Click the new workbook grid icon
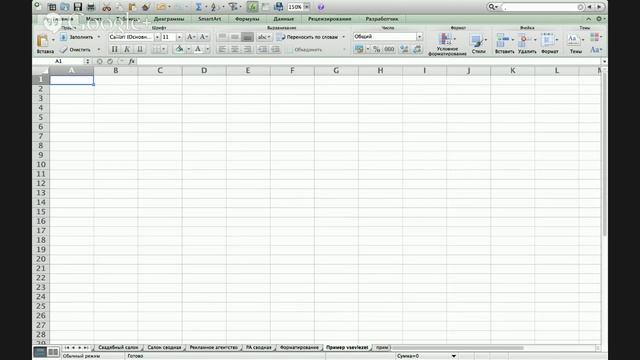The image size is (640, 360). pos(52,7)
